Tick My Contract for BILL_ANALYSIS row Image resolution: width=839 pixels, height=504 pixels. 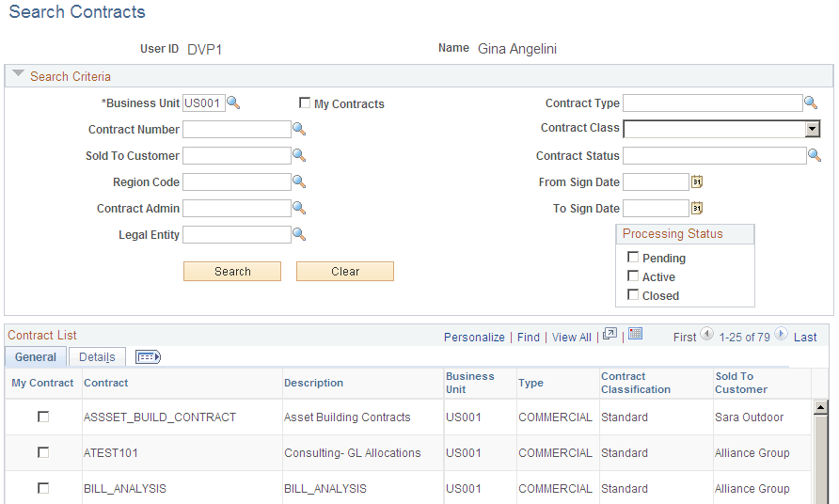[43, 488]
